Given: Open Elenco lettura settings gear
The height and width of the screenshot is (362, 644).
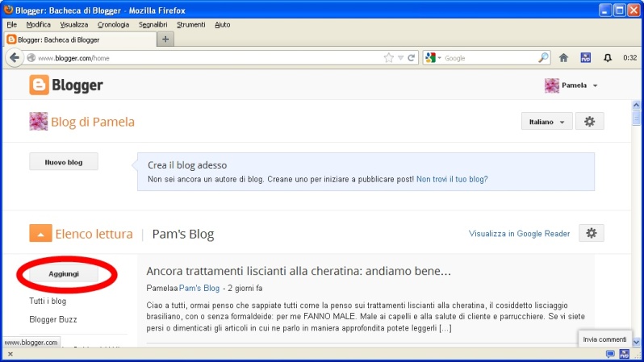Looking at the screenshot, I should 591,233.
